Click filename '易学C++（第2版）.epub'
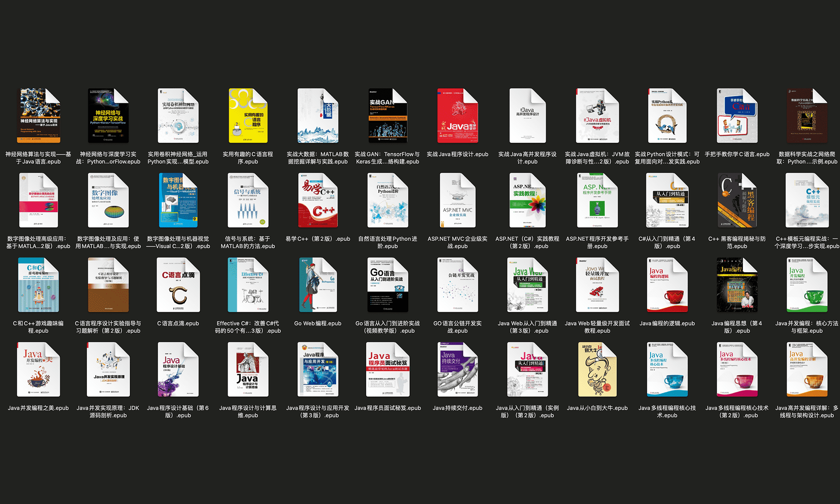This screenshot has height=504, width=840. click(318, 239)
